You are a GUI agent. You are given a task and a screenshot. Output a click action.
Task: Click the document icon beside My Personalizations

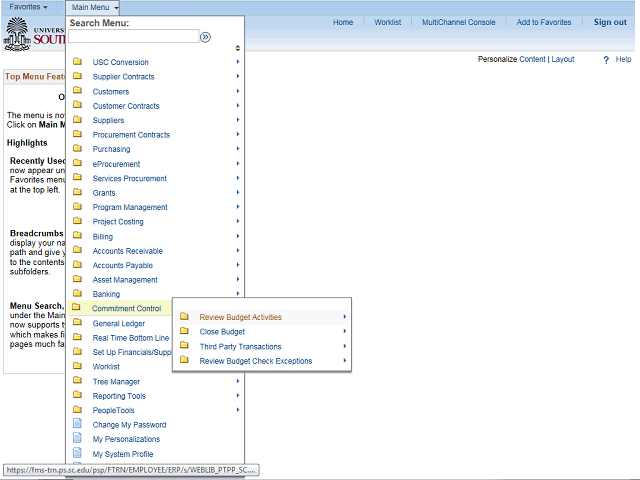[x=77, y=438]
